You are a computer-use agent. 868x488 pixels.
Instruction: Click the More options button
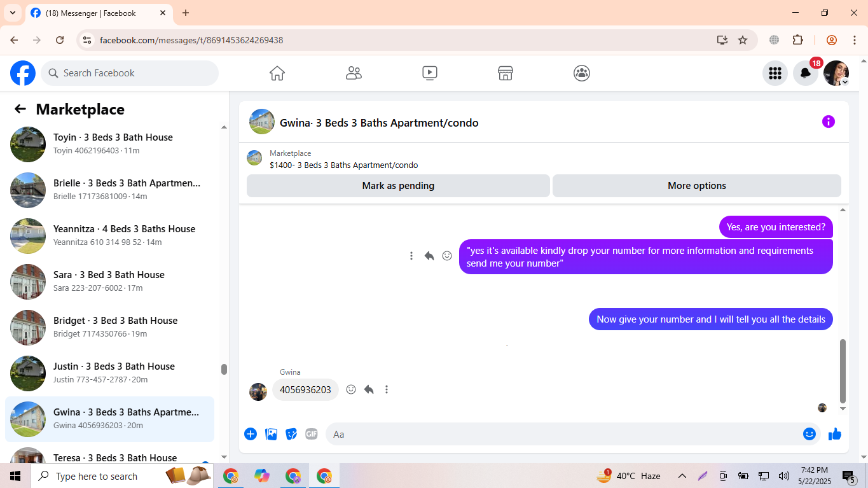[697, 186]
